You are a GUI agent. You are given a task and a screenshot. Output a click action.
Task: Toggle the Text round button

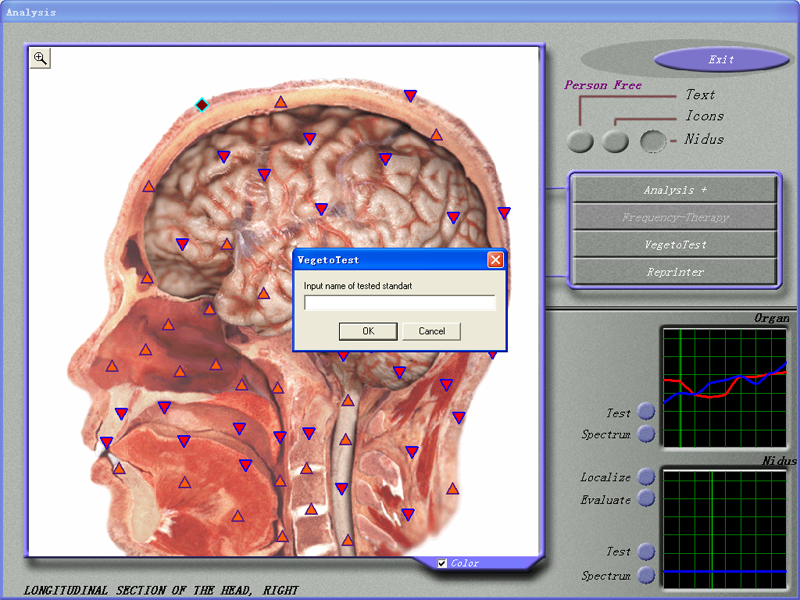point(580,141)
